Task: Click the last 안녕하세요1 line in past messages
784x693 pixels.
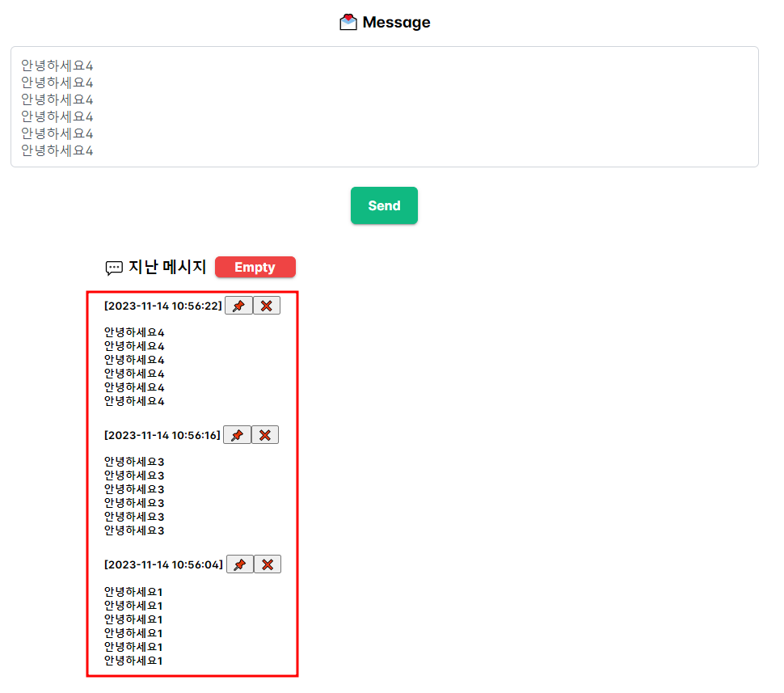Action: point(133,661)
